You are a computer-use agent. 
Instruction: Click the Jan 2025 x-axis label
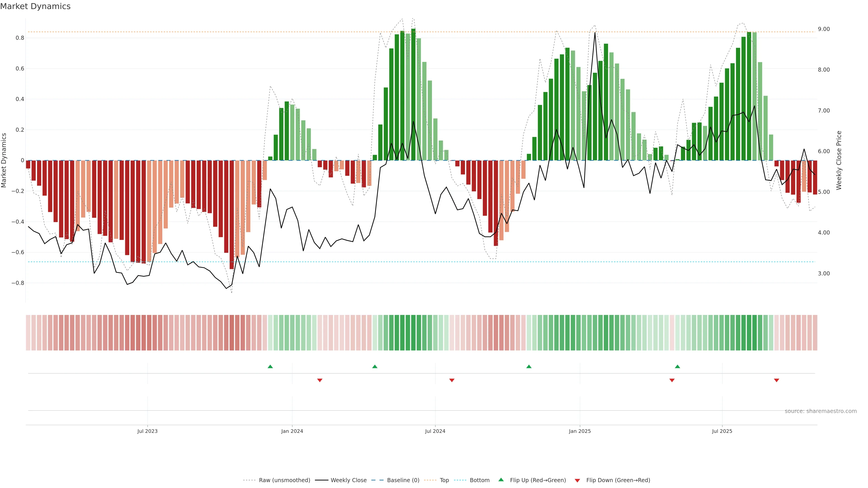point(580,431)
